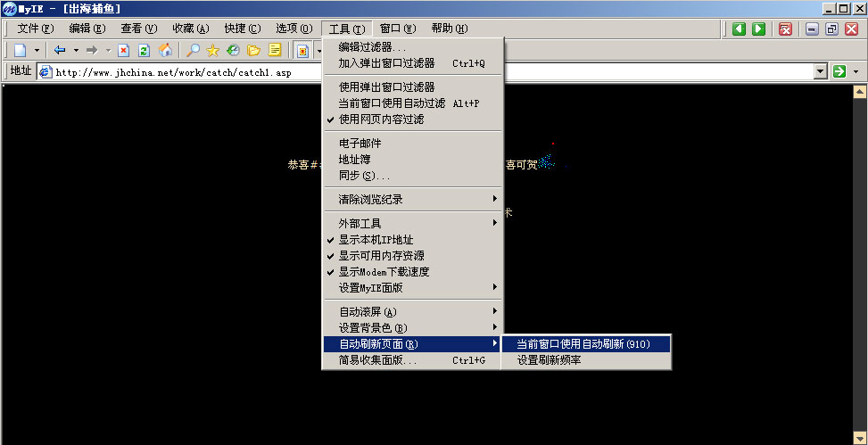Screen dimensions: 868x445
Task: Go back using the blue left arrow
Action: click(x=60, y=50)
